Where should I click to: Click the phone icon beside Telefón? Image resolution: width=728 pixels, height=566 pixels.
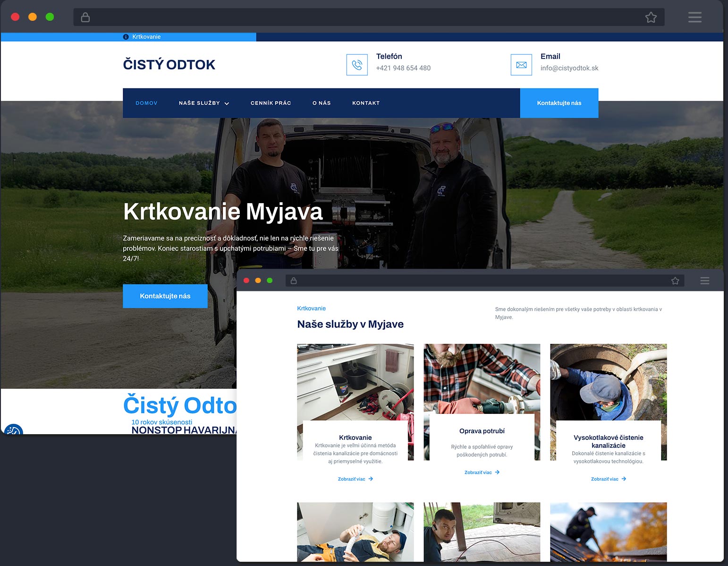point(357,64)
